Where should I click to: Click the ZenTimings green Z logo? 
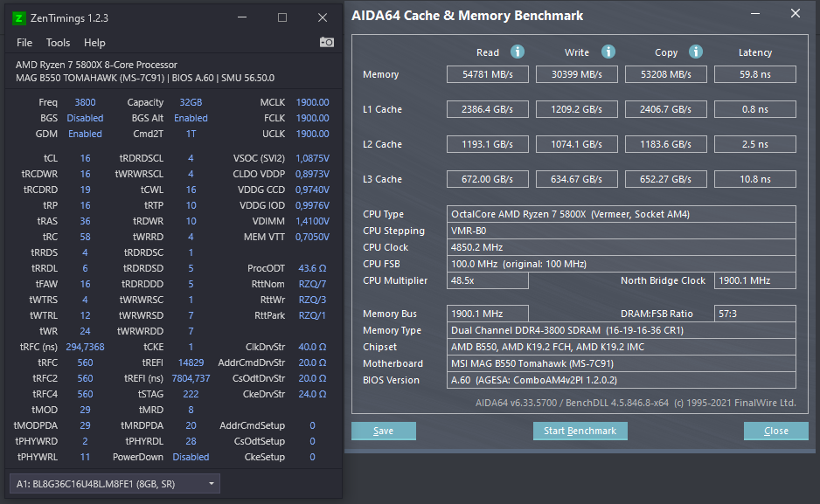pyautogui.click(x=19, y=18)
